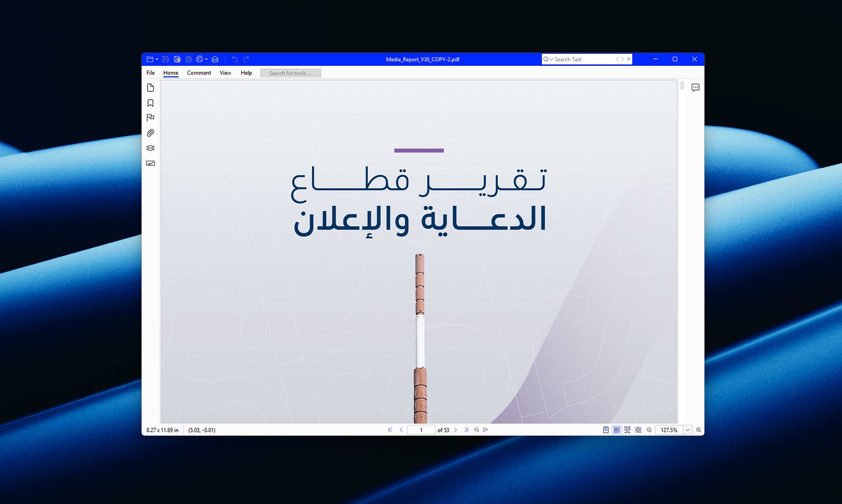Click the Search for tools field

point(290,73)
